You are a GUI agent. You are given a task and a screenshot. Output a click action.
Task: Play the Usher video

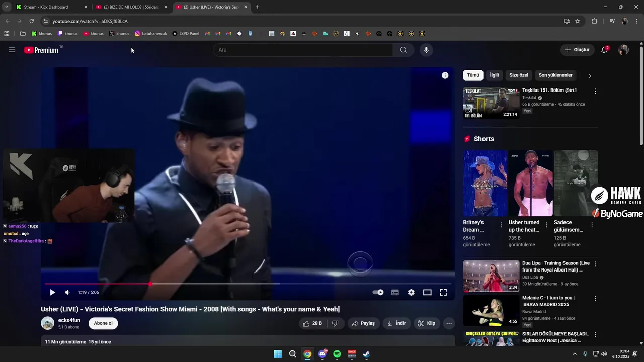tap(52, 292)
